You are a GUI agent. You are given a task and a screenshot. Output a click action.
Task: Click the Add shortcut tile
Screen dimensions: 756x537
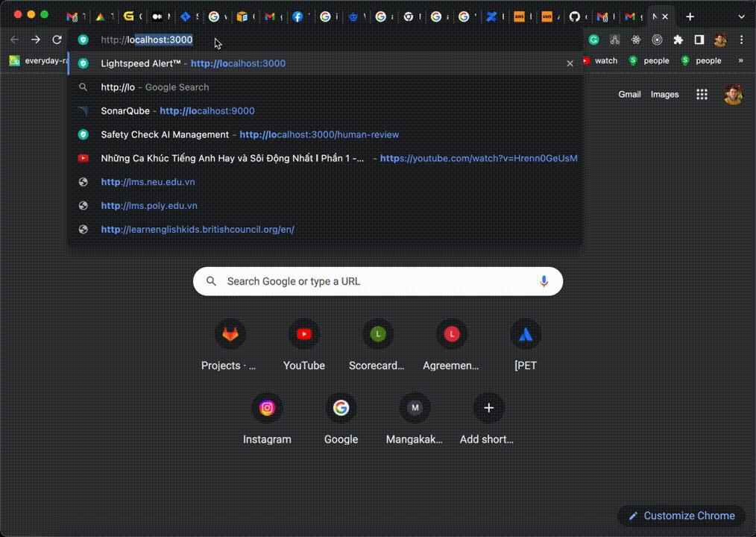click(x=488, y=419)
